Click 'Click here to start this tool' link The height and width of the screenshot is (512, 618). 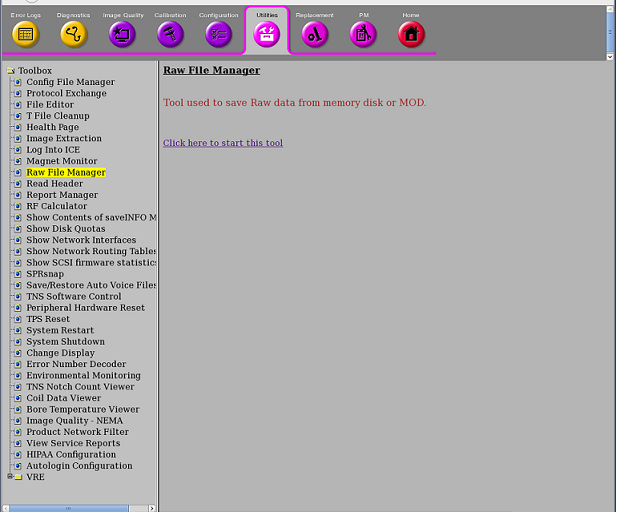[222, 143]
